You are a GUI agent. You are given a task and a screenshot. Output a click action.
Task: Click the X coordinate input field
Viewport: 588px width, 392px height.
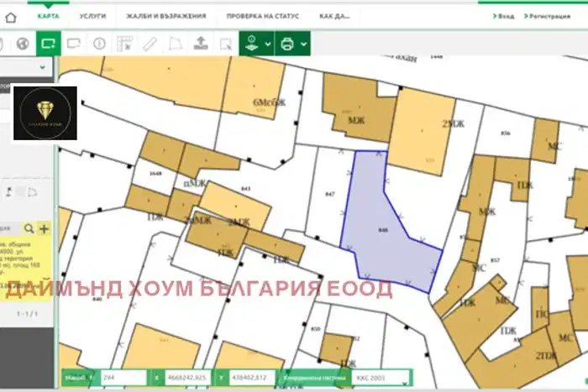pos(187,378)
